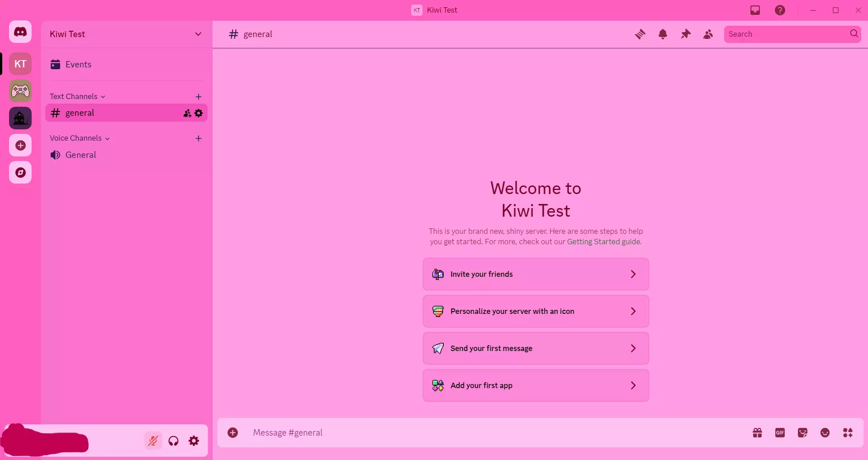The width and height of the screenshot is (868, 460).
Task: Open Help
Action: pos(780,10)
